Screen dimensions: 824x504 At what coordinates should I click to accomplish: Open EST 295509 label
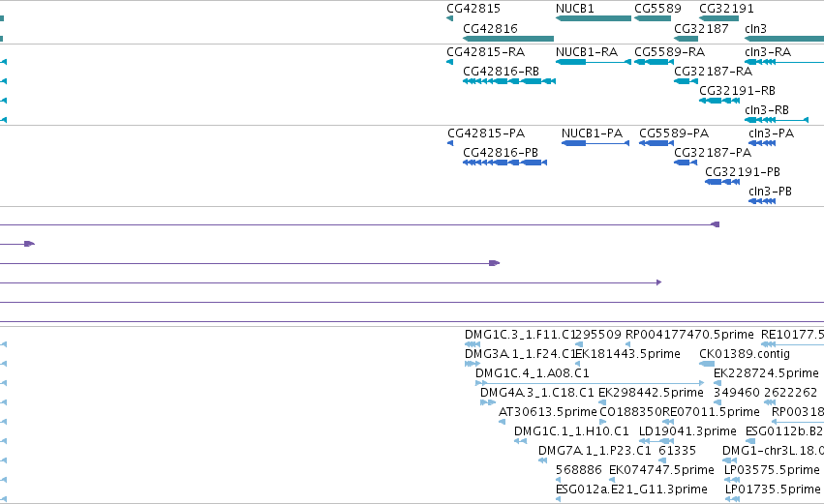tap(598, 335)
